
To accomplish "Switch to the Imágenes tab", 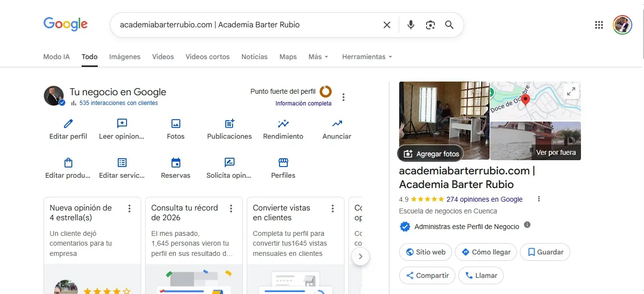I will coord(125,57).
